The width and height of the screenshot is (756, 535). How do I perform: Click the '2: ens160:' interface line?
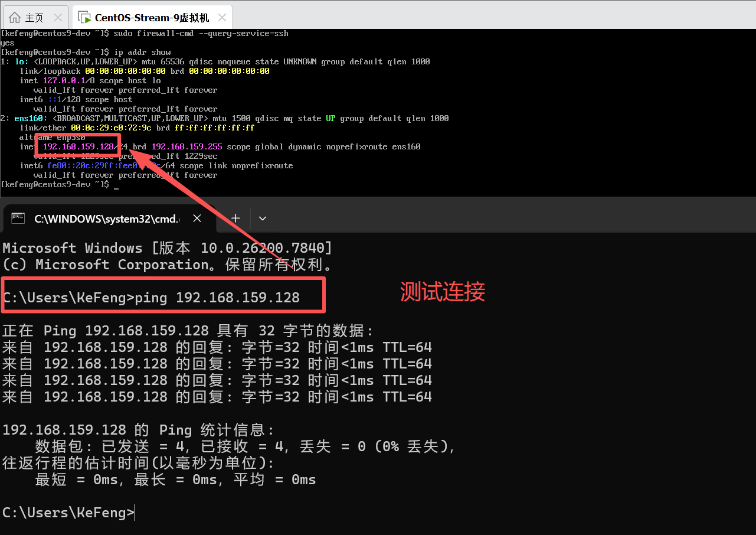pyautogui.click(x=224, y=119)
